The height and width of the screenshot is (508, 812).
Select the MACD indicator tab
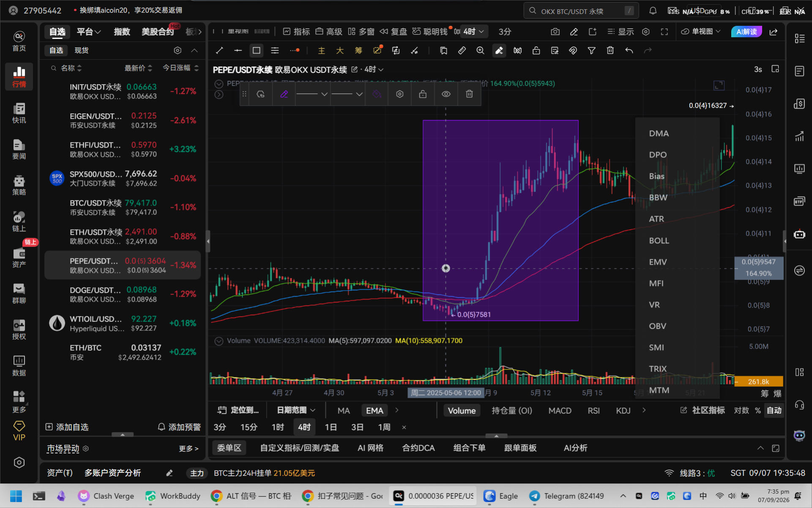(x=560, y=410)
